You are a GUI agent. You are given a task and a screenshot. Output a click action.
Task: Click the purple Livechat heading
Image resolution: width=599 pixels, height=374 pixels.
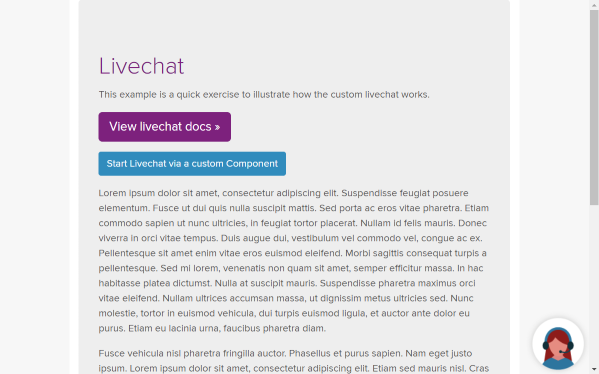pos(141,66)
